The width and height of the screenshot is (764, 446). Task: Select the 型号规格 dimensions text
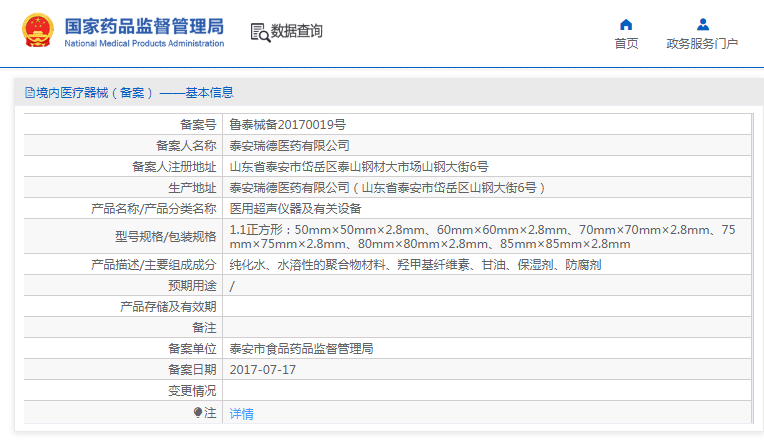[x=482, y=236]
